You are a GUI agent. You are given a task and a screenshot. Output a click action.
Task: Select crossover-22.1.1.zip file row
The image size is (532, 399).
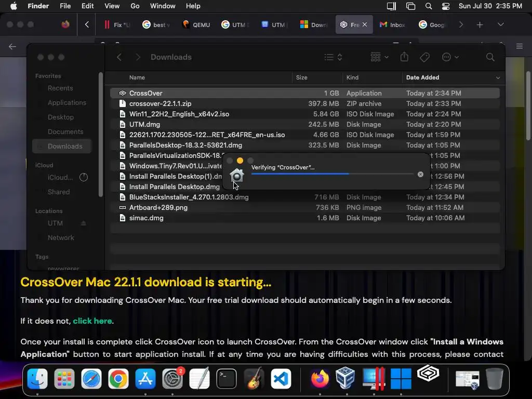(304, 103)
